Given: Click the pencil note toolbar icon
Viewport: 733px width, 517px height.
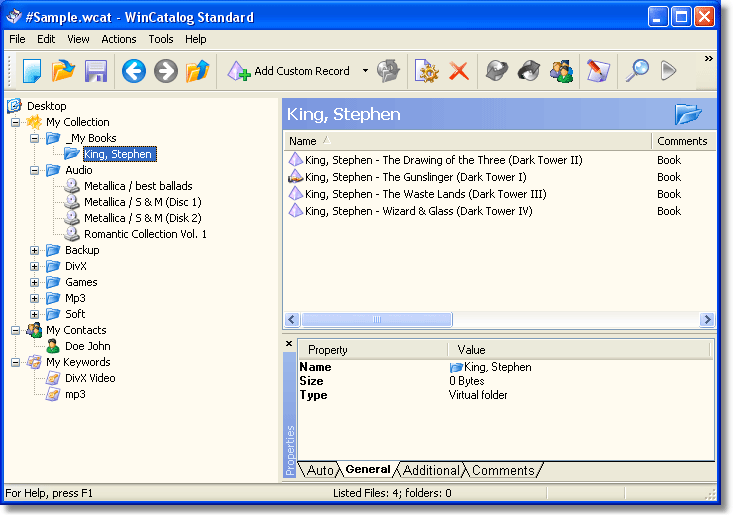Looking at the screenshot, I should pos(598,71).
